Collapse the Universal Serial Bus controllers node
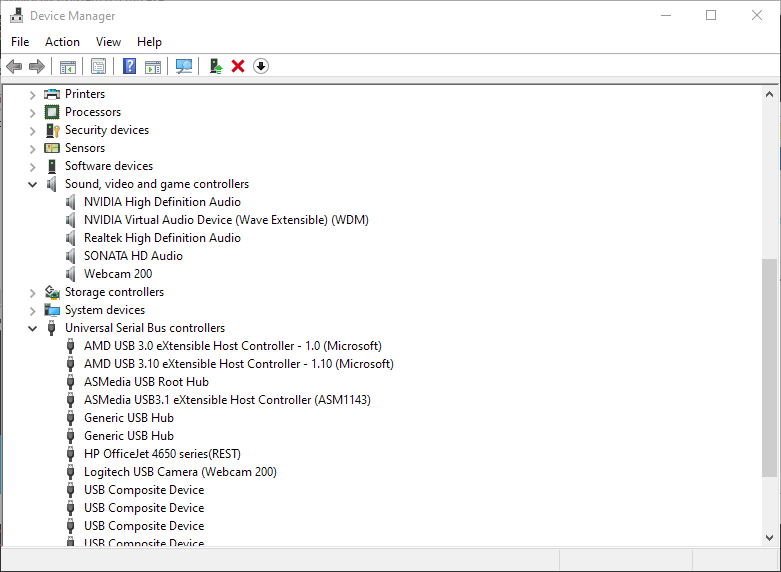 33,328
